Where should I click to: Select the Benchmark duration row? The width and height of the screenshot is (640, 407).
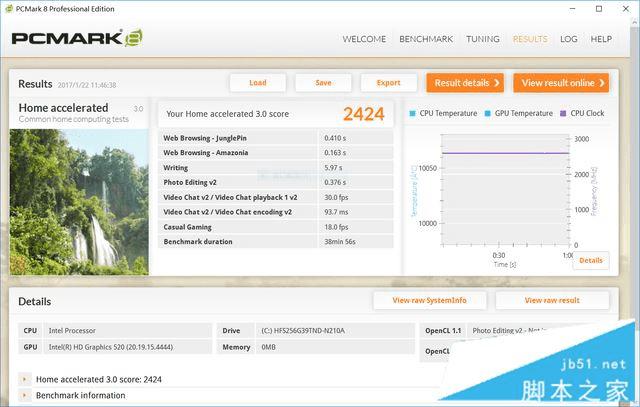(276, 242)
